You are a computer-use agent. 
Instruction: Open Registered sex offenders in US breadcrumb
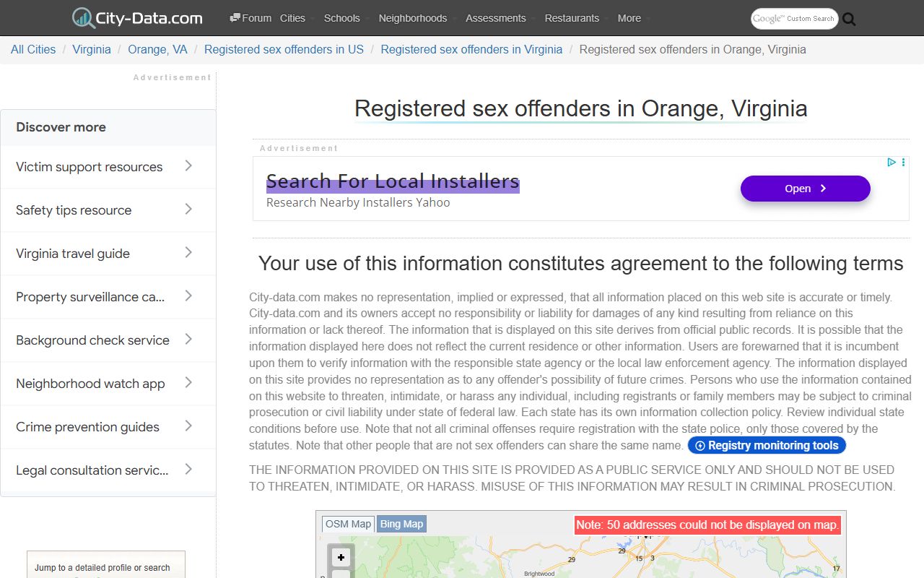tap(284, 49)
